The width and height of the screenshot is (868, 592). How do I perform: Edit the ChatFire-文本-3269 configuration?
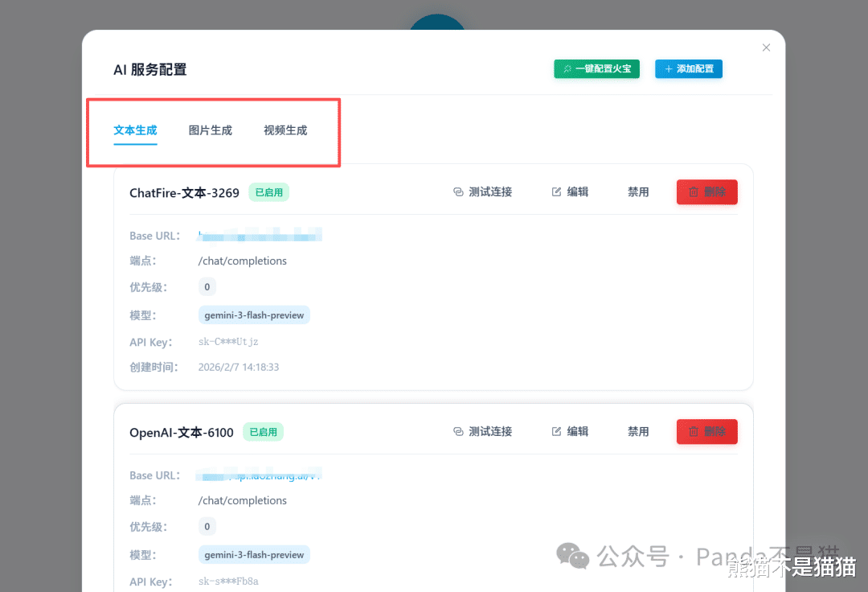tap(570, 191)
